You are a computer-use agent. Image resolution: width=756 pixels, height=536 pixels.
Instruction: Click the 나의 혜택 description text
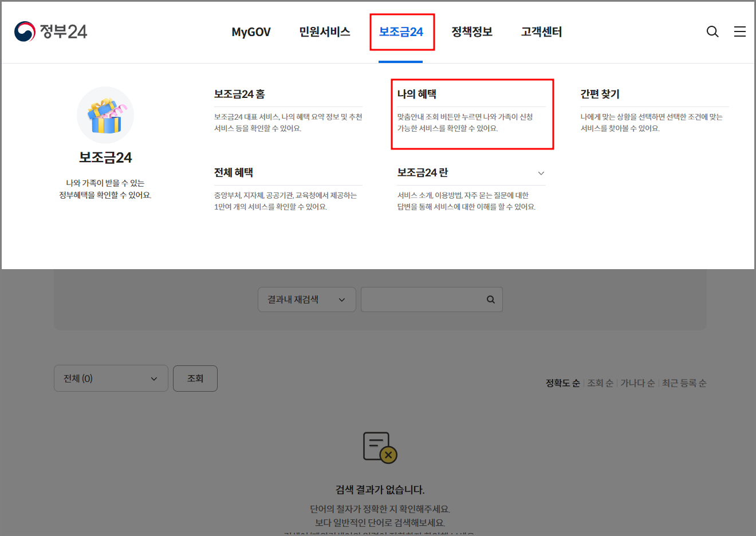point(465,123)
